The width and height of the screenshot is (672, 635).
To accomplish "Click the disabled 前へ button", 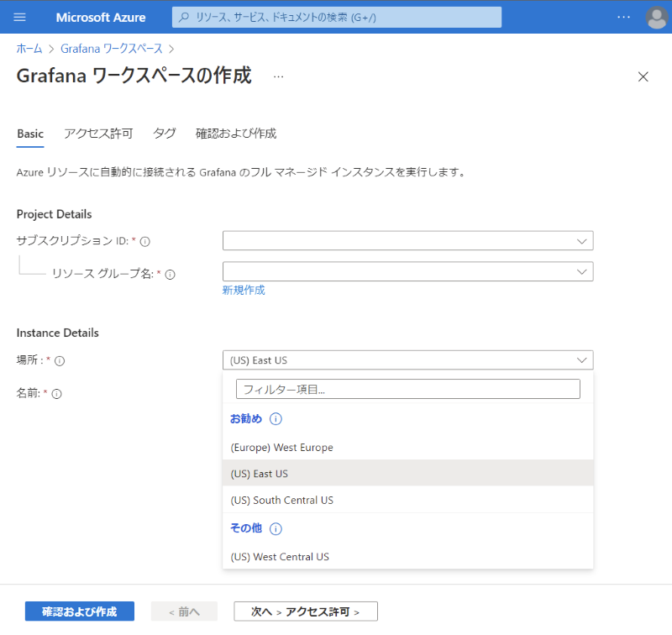I will click(x=184, y=611).
